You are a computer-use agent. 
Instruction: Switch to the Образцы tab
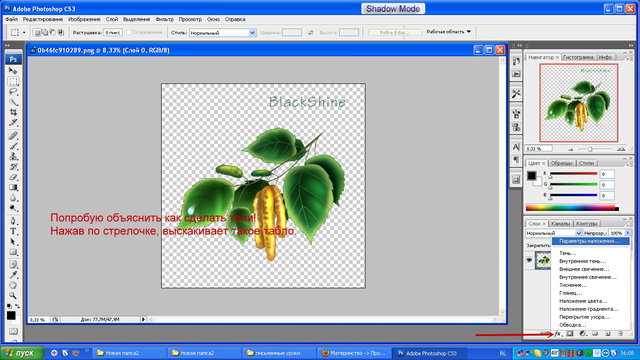tap(562, 163)
